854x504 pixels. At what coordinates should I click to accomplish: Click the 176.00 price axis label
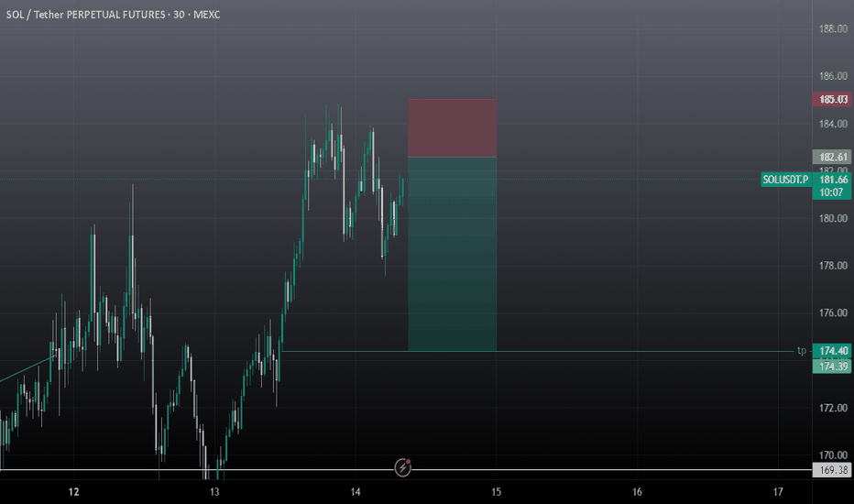click(833, 312)
